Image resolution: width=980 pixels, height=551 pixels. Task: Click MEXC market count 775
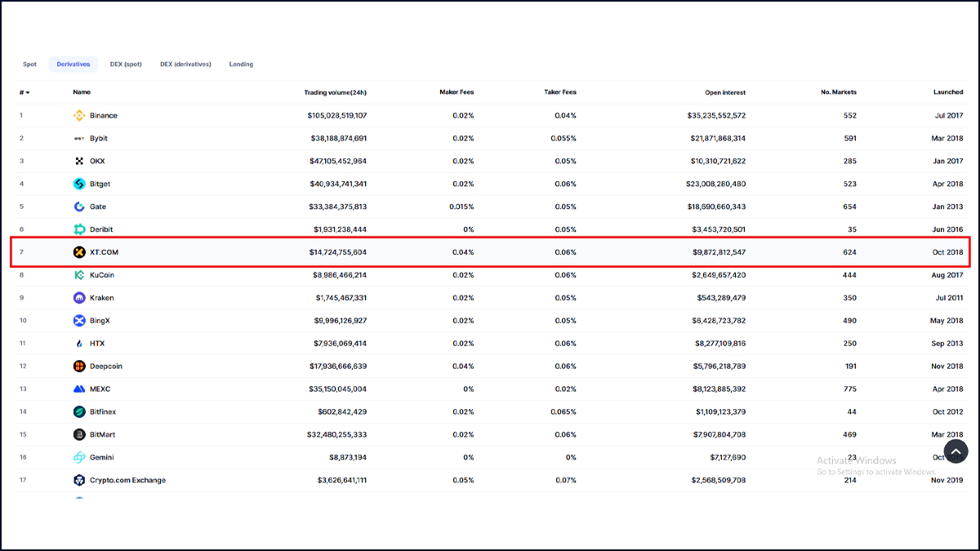(x=850, y=389)
